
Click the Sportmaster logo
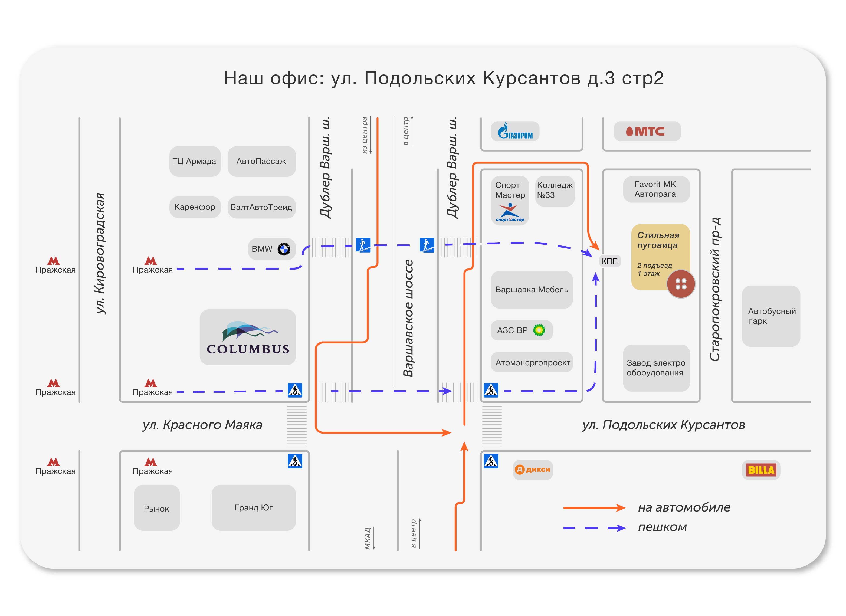coord(510,212)
